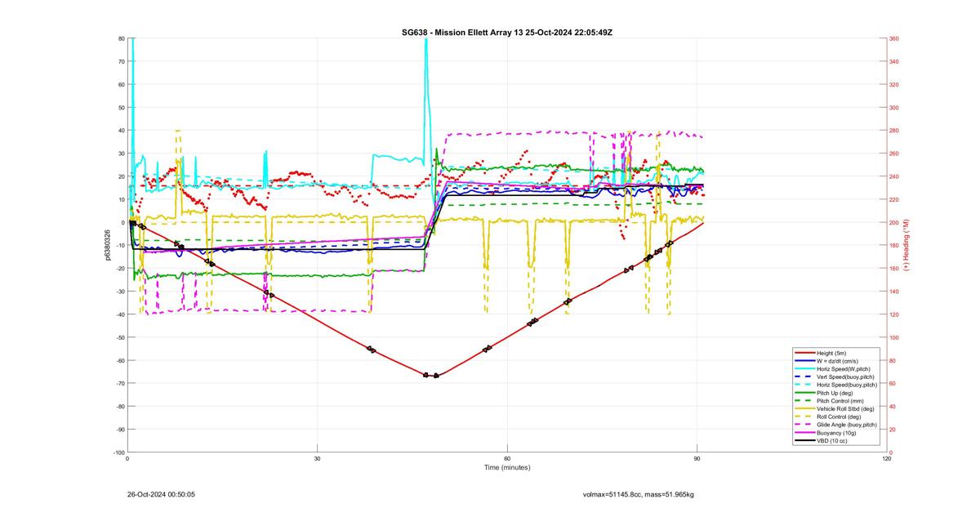This screenshot has height=508, width=980.
Task: Click the red Height legend line sample
Action: [x=804, y=353]
